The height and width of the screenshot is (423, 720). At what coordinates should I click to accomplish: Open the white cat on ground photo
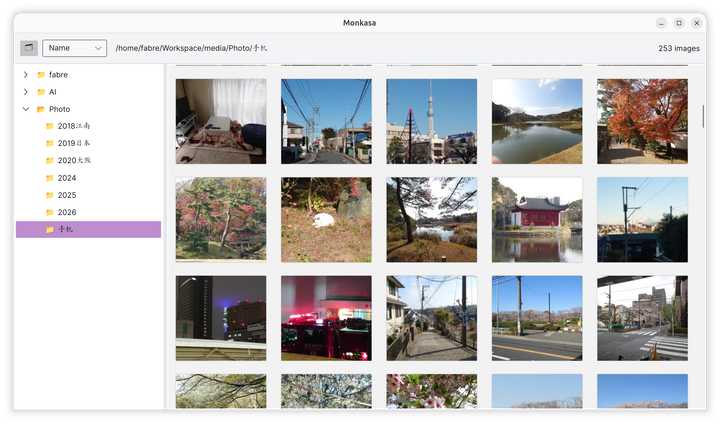coord(326,220)
